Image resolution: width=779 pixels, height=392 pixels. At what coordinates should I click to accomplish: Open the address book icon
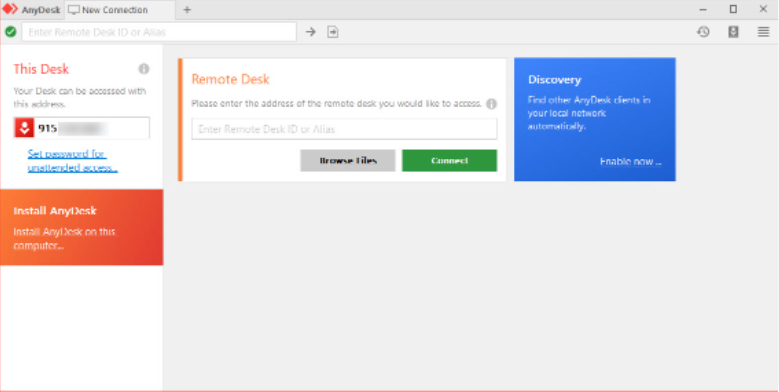tap(733, 32)
